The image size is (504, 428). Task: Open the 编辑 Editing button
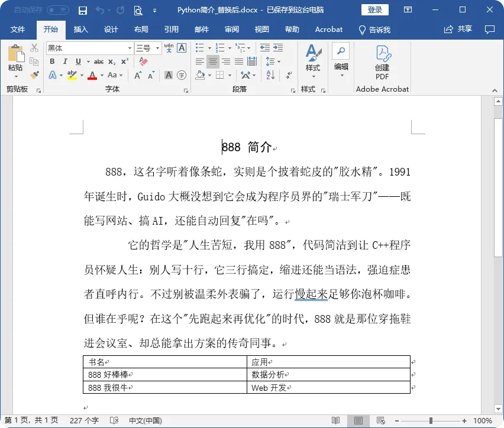click(x=341, y=61)
